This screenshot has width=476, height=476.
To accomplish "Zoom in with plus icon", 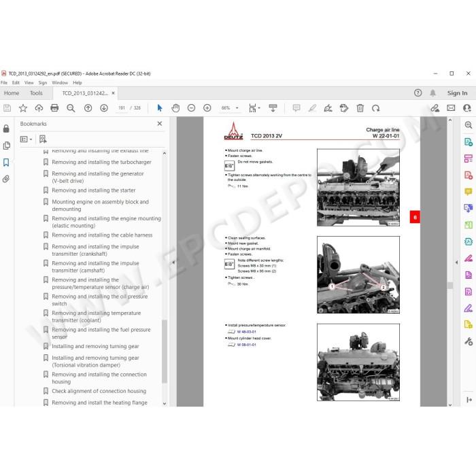I will [207, 108].
